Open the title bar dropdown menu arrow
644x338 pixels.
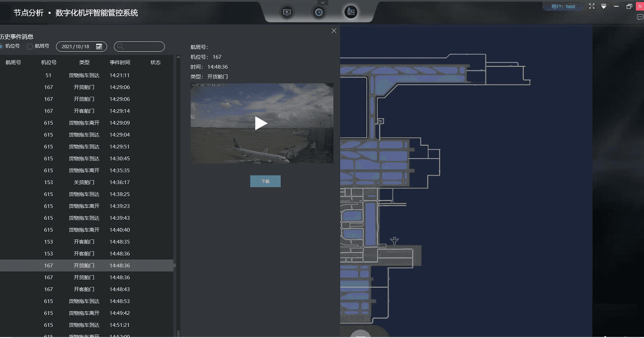604,7
